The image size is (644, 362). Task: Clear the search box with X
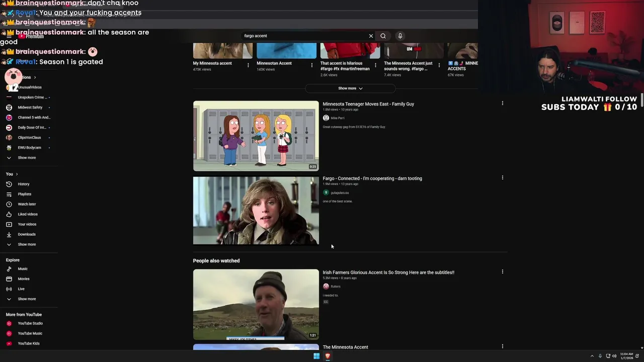pos(371,36)
